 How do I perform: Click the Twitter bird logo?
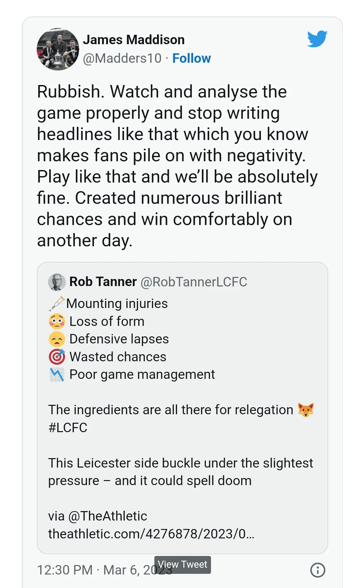[x=317, y=38]
